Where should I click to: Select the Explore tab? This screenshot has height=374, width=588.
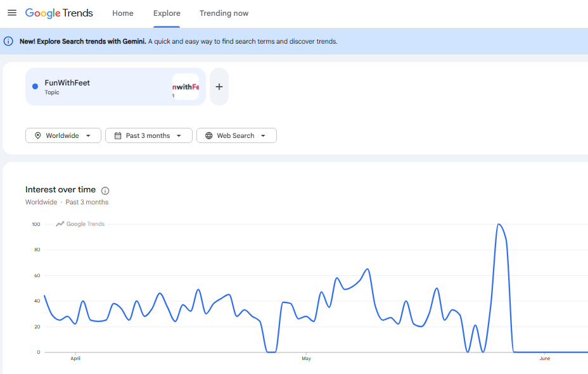point(167,13)
